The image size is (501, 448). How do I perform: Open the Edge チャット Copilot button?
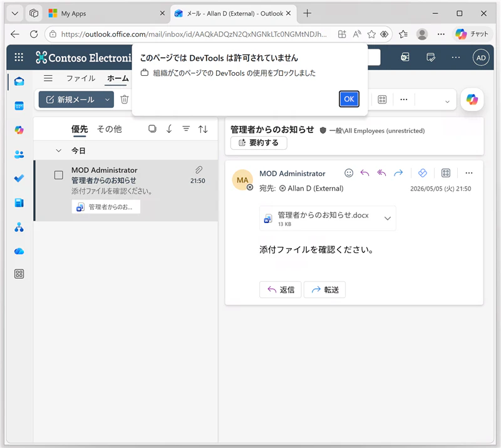click(x=472, y=34)
